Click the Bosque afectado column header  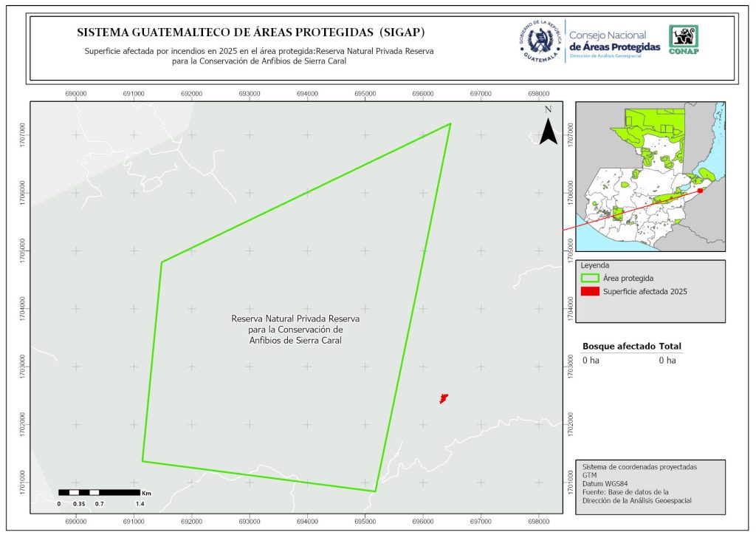click(619, 346)
